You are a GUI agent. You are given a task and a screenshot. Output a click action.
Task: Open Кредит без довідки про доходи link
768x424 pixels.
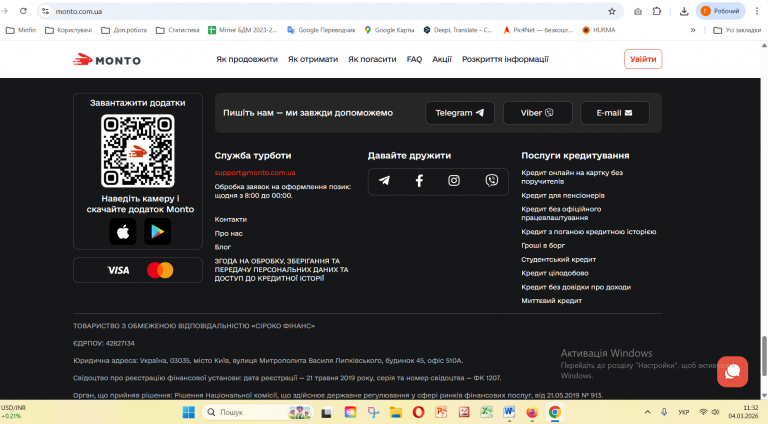tap(576, 287)
